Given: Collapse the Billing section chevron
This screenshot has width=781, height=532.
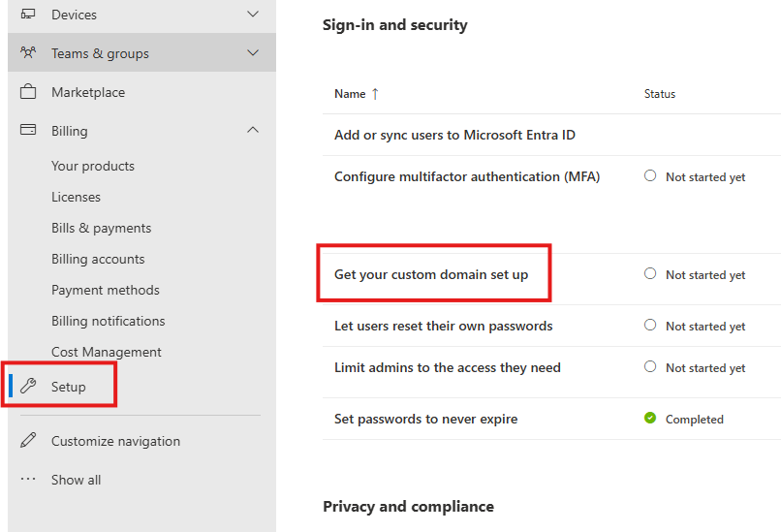Looking at the screenshot, I should point(254,131).
